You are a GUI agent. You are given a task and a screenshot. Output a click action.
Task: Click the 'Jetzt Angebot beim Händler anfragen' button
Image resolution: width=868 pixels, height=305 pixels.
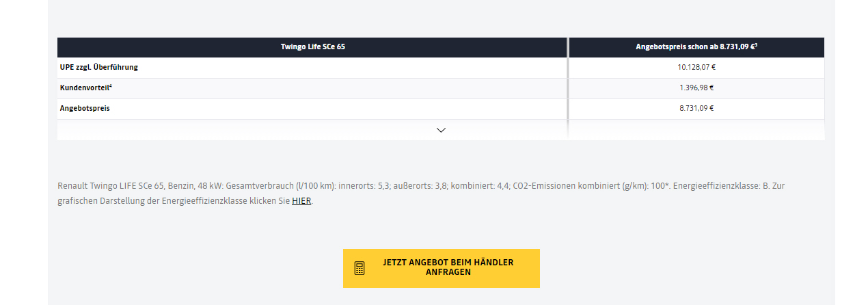tap(442, 268)
